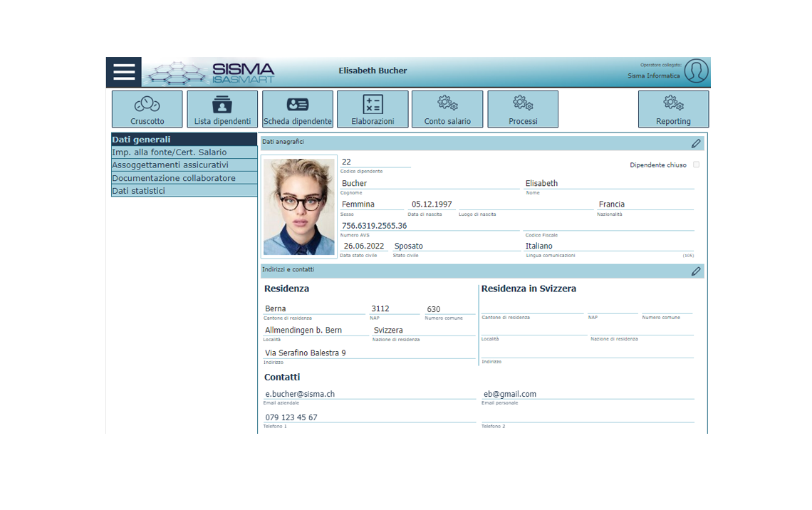Open Assoggettamenti assicurativi section

click(184, 165)
